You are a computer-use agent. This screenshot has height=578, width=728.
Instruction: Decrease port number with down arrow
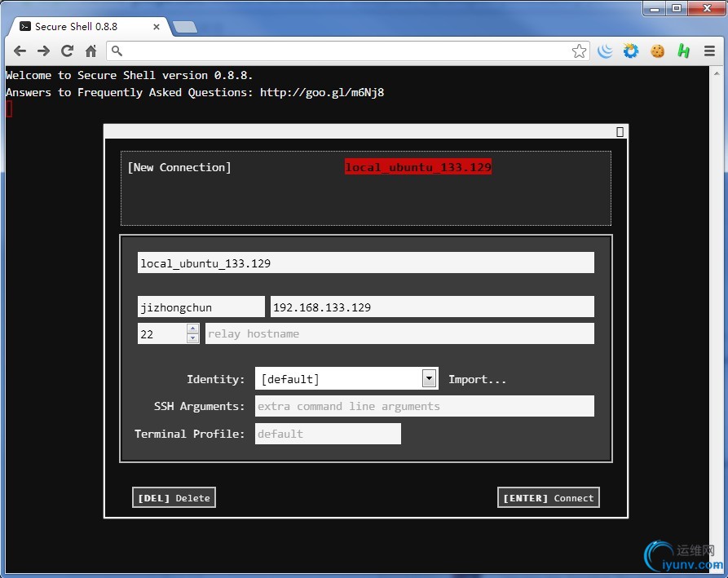(192, 338)
